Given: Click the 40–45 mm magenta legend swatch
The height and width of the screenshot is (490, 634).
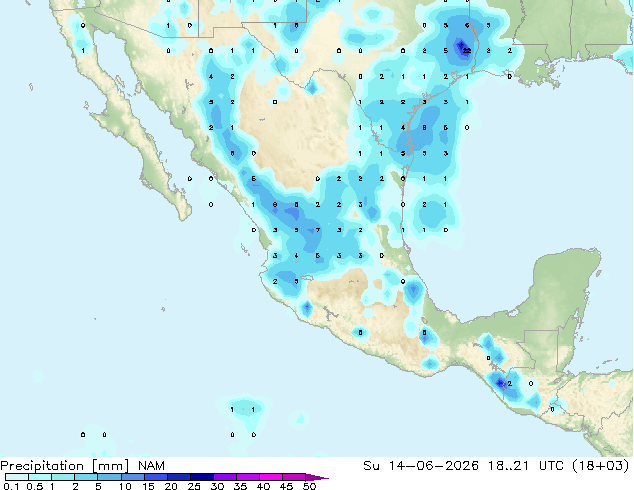Looking at the screenshot, I should 271,477.
